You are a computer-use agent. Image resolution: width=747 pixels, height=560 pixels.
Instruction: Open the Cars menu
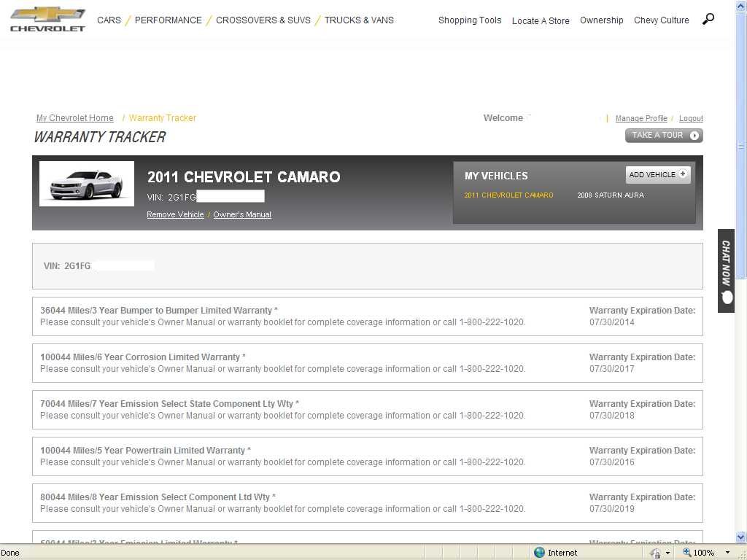pos(109,20)
